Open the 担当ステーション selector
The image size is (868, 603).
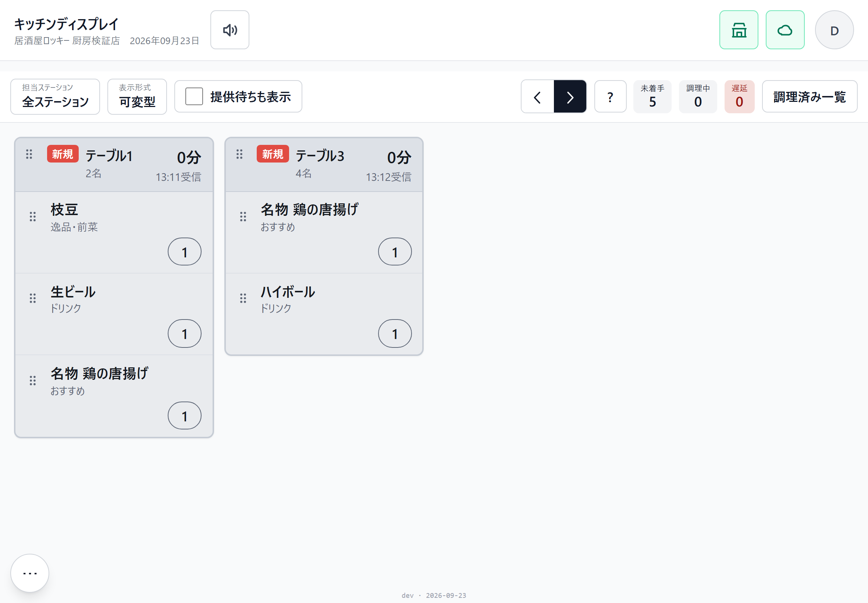pyautogui.click(x=55, y=96)
